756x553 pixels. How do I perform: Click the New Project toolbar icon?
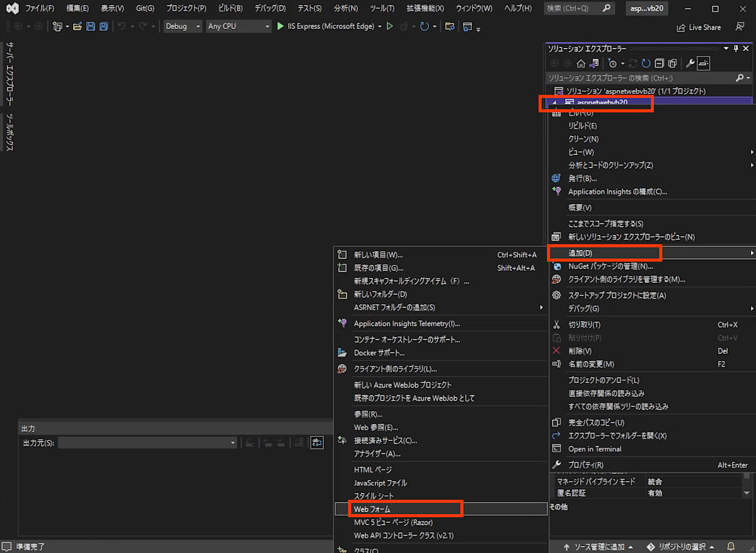(x=57, y=26)
